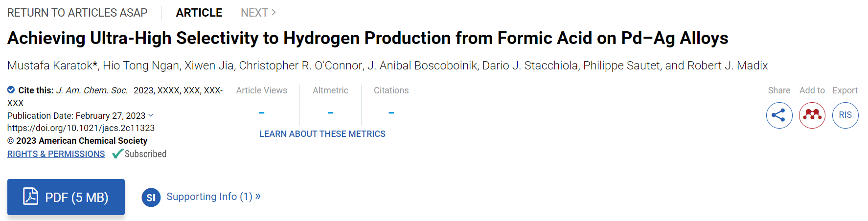
Task: Open the DOI link for jacs.2c11323
Action: point(81,128)
